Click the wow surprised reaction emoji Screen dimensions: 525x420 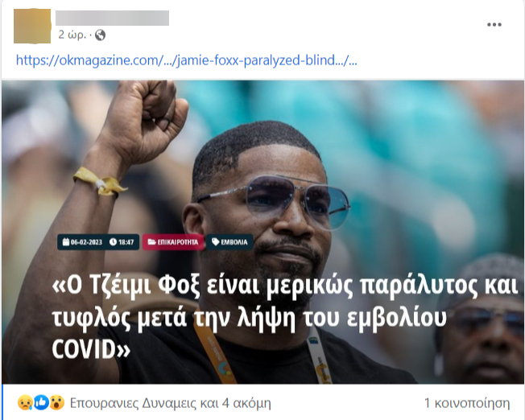(57, 402)
